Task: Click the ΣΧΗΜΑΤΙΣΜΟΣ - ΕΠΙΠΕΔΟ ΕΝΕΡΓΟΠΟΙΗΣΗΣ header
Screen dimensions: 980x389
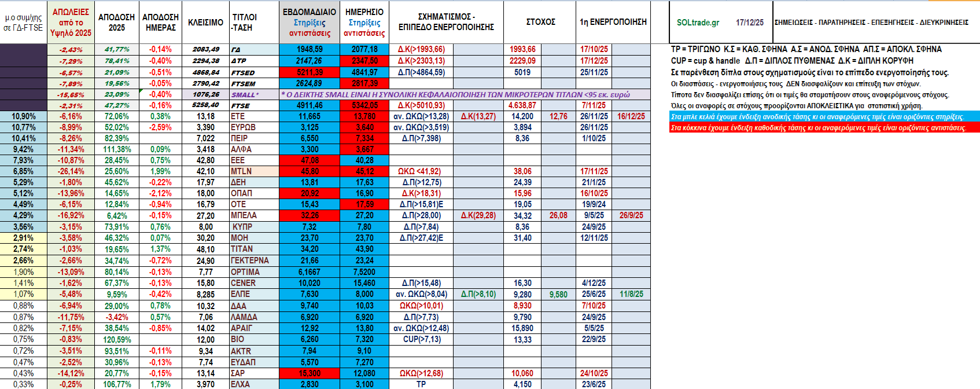Action: (x=445, y=22)
